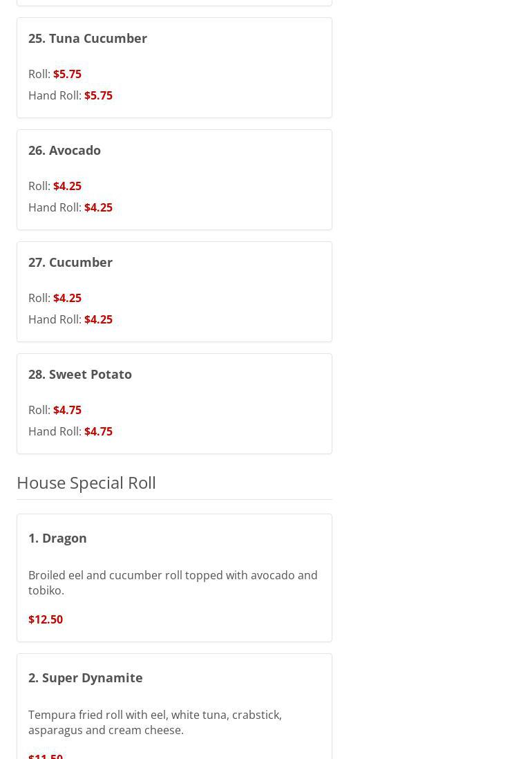Choose Tuna Cucumber Hand Roll $5.75 option
This screenshot has width=532, height=759.
[x=98, y=95]
